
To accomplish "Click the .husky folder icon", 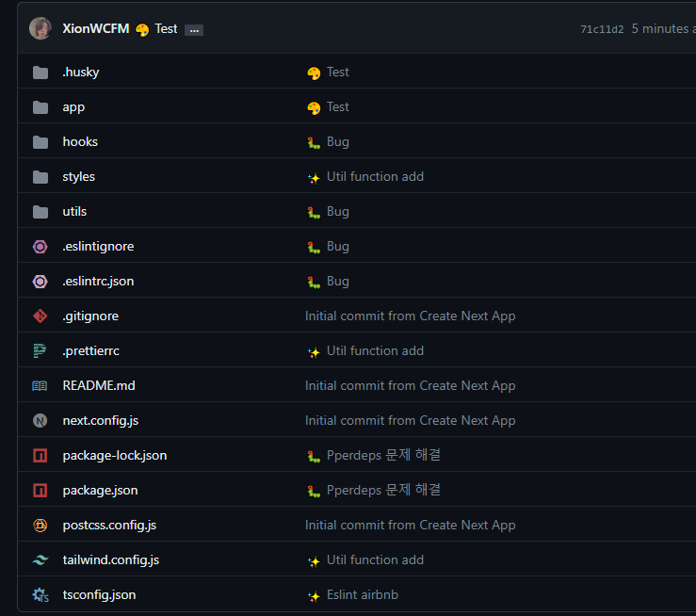I will pyautogui.click(x=40, y=73).
